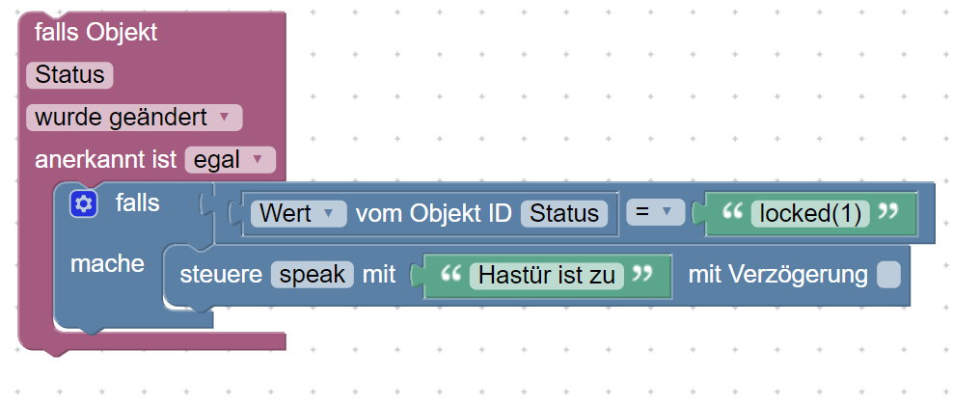Click Status in vom Objekt ID block
Viewport: 980px width, 404px height.
pos(563,213)
